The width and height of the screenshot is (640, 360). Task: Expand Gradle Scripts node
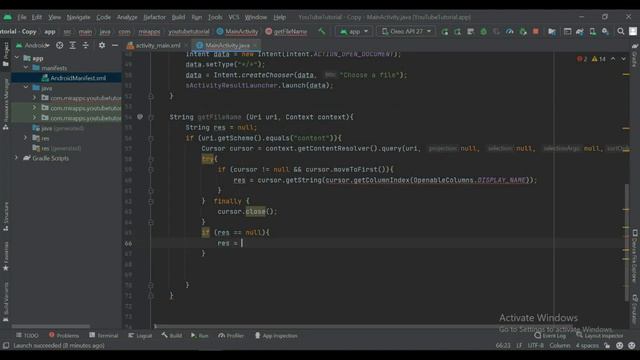tap(17, 158)
